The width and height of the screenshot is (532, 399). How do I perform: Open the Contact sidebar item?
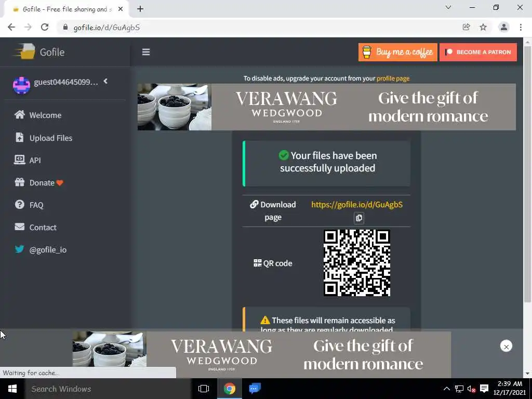tap(35, 228)
